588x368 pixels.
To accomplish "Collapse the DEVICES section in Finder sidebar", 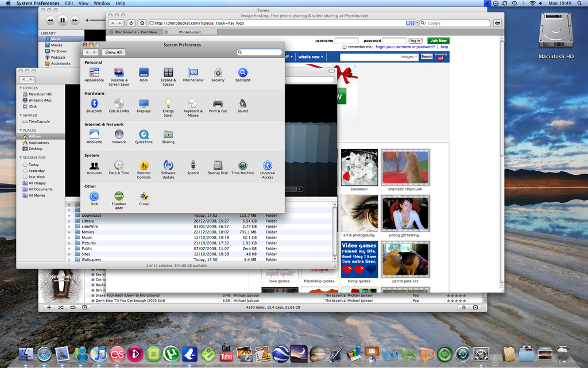I will tap(21, 88).
